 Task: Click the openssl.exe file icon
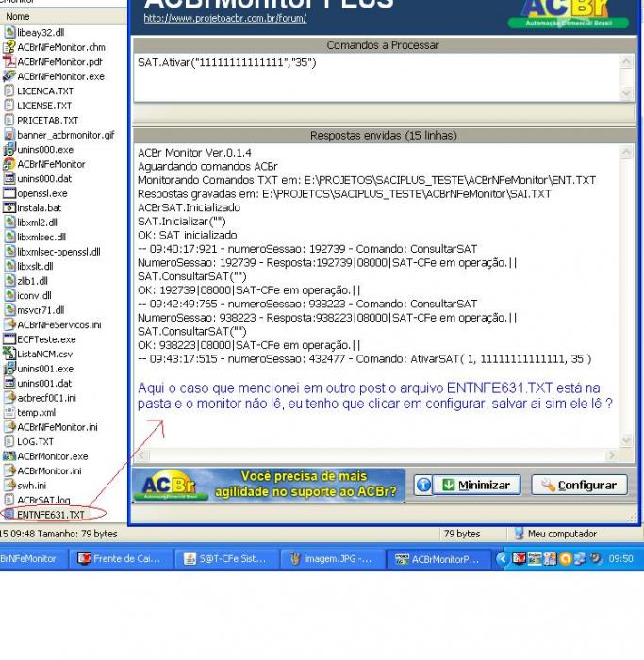(x=9, y=193)
